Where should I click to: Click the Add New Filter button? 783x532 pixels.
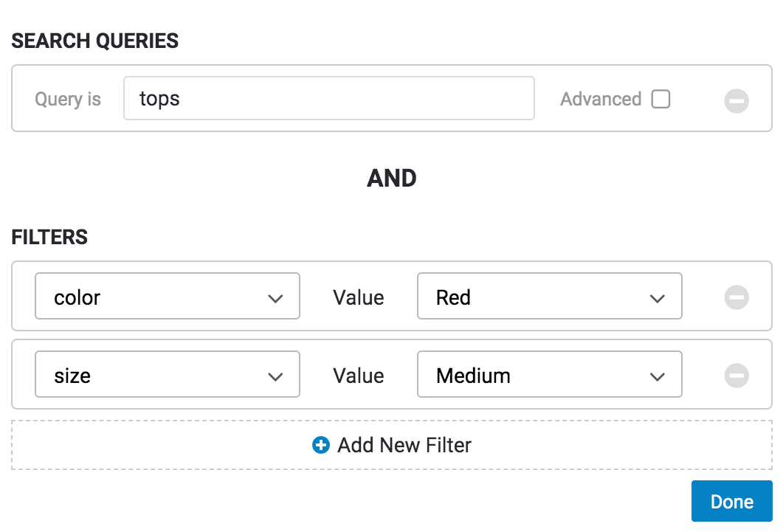[x=392, y=445]
